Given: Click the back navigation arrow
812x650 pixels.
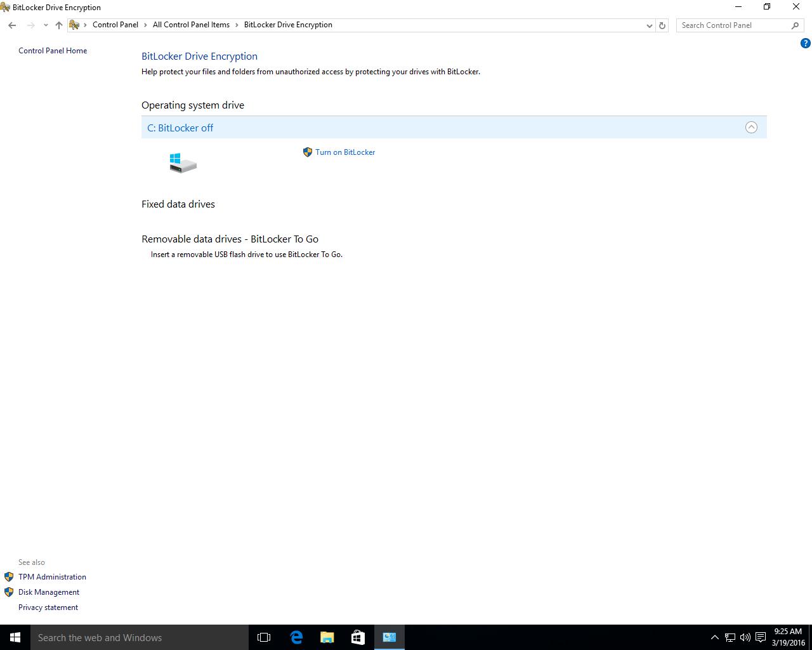Looking at the screenshot, I should click(12, 25).
